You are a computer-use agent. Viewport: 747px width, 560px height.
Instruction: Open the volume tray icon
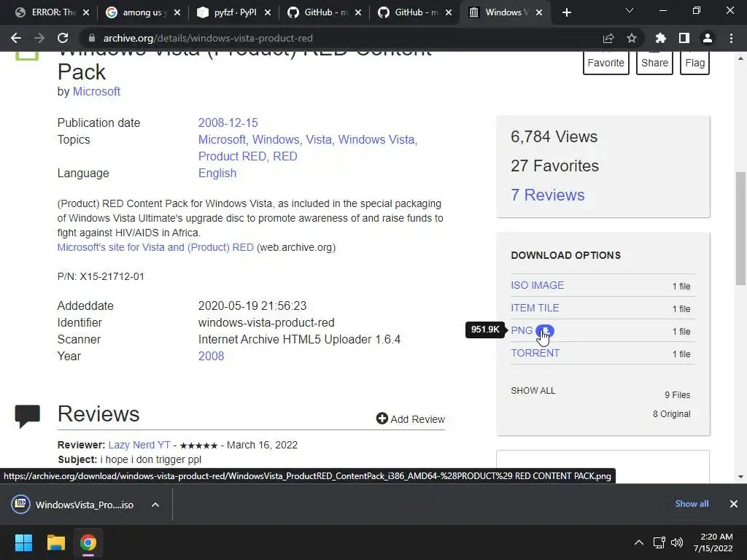point(676,542)
